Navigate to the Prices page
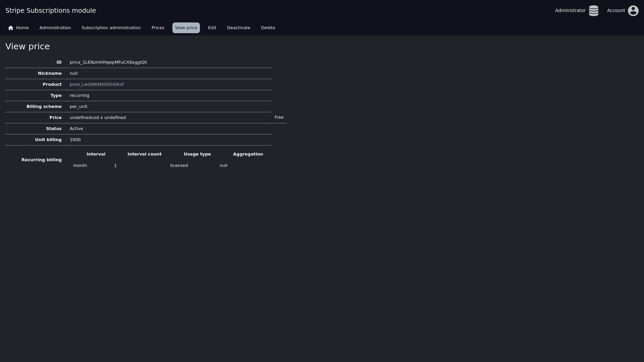 (158, 28)
